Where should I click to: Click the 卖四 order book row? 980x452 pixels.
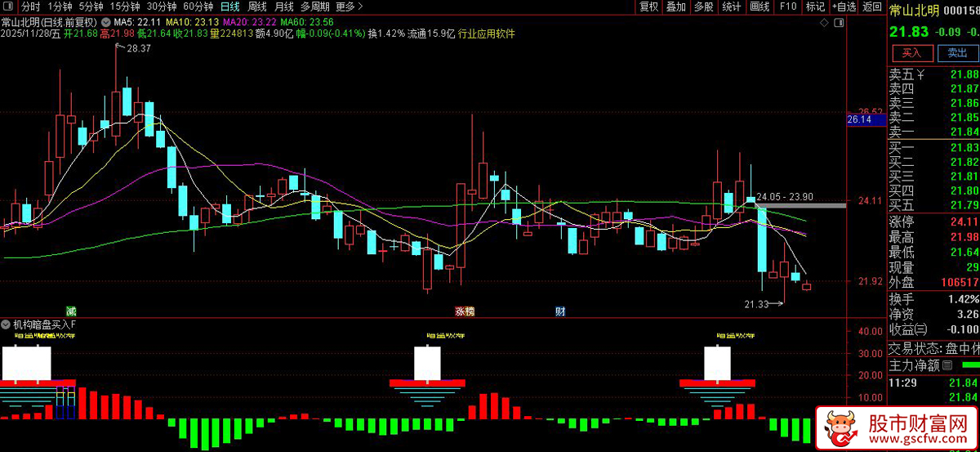coord(933,88)
